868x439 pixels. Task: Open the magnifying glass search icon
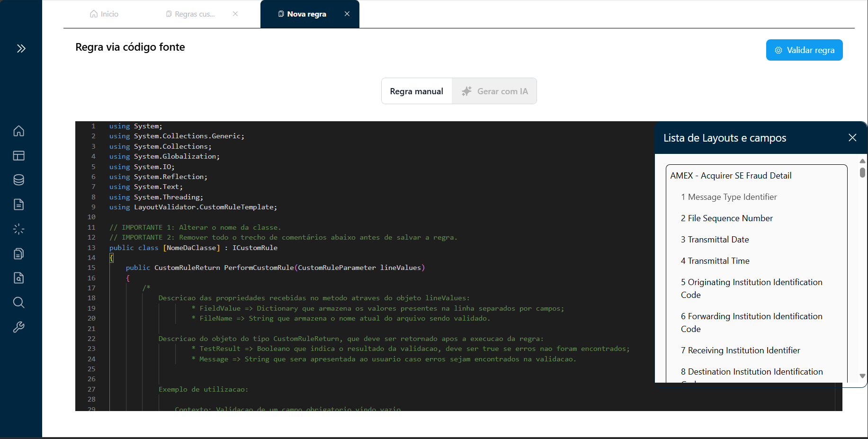click(x=19, y=303)
